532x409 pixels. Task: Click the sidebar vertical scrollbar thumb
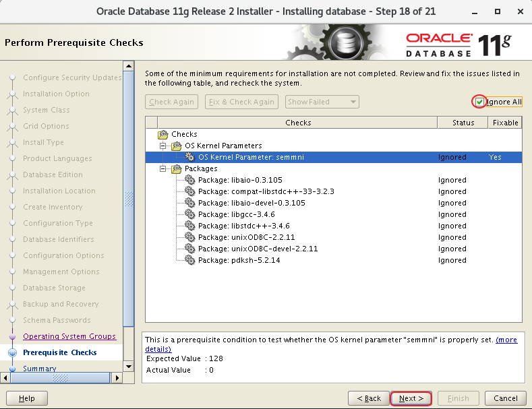129,199
